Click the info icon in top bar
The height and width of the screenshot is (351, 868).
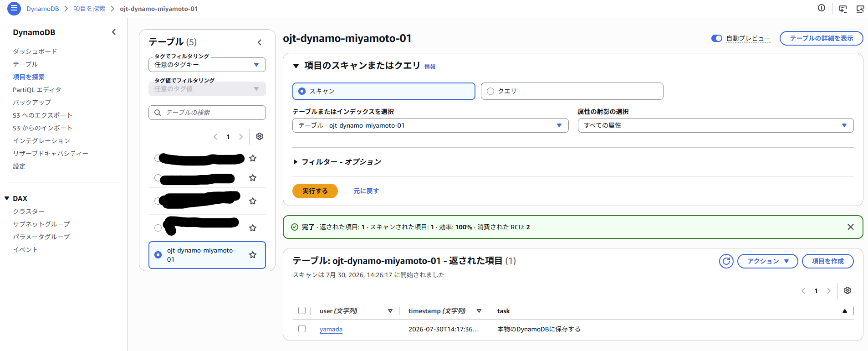[822, 8]
